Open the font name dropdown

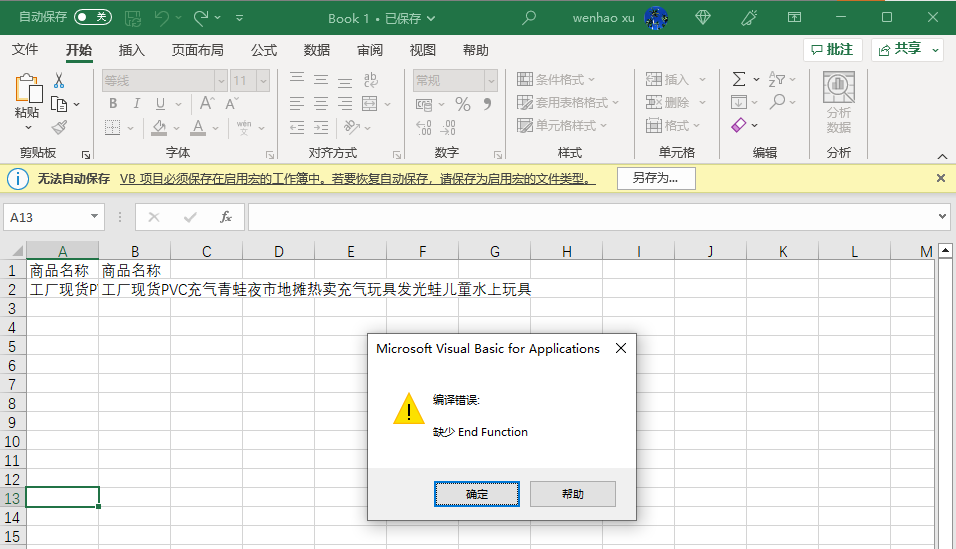point(221,81)
